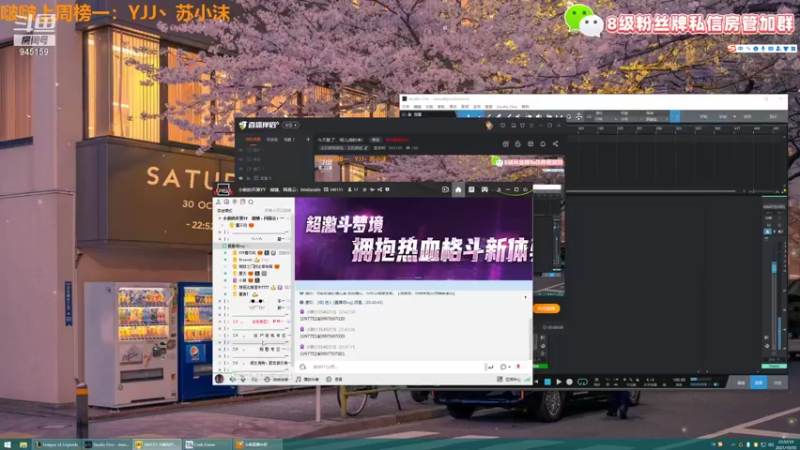Click the Stop button in Studio One transport
The image size is (800, 450).
[x=547, y=382]
